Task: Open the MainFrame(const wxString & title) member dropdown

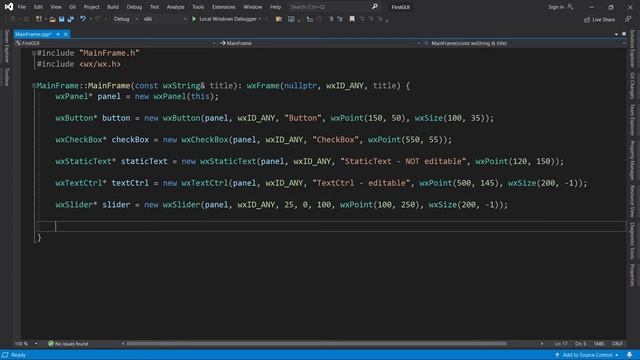Action: point(524,43)
